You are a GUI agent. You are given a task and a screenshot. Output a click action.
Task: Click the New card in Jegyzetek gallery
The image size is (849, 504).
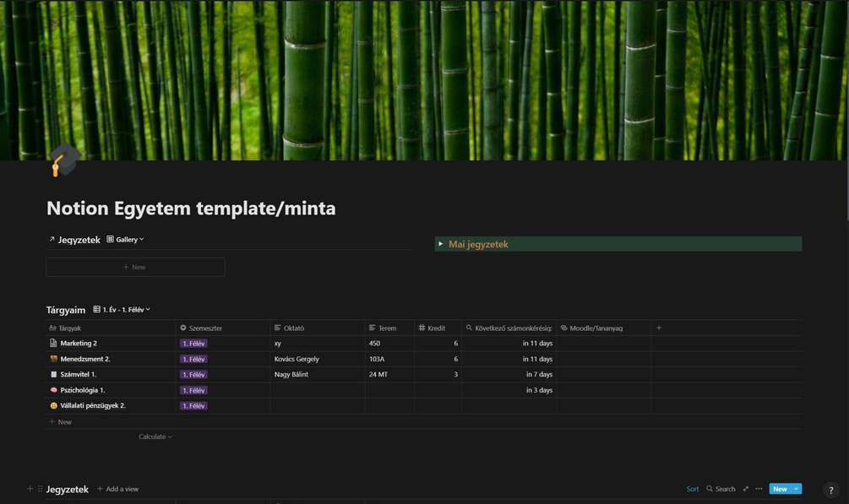pos(135,267)
